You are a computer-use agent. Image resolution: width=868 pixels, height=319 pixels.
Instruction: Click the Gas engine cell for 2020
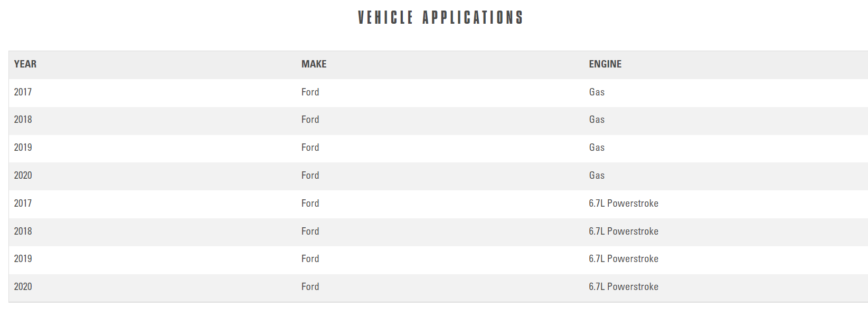click(597, 176)
